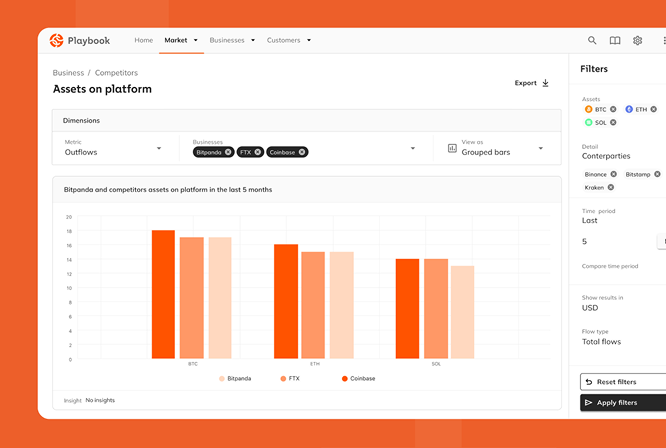This screenshot has height=448, width=666.
Task: Click the SOL axis label
Action: [436, 364]
